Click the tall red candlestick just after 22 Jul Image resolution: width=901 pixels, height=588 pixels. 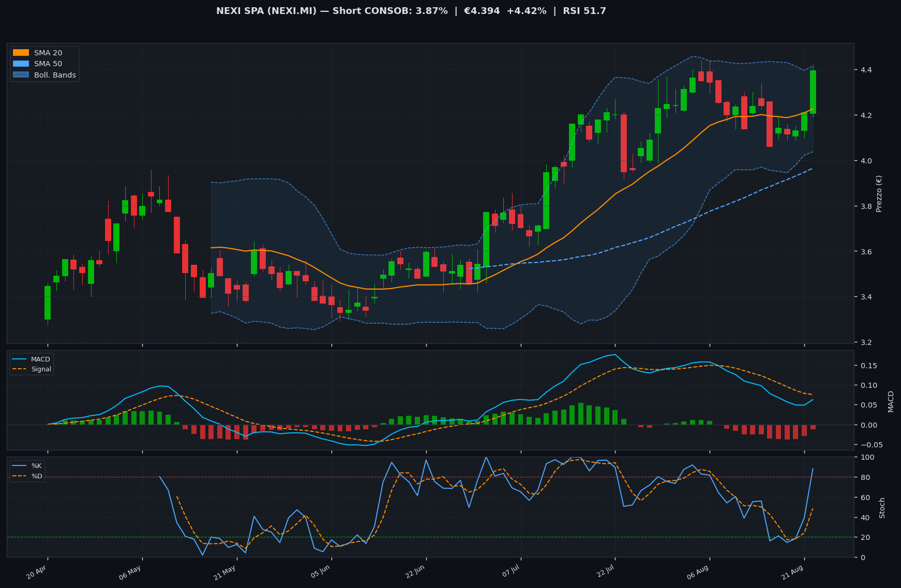point(624,143)
